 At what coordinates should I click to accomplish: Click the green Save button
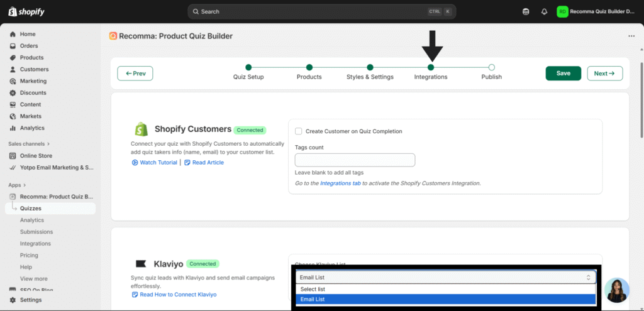563,74
